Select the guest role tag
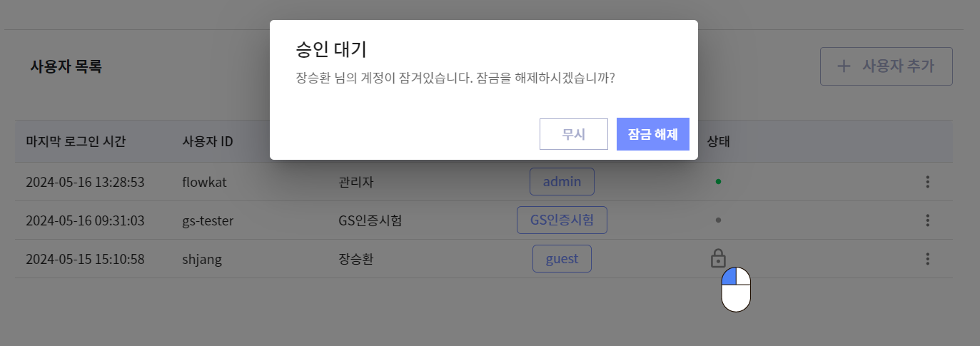Image resolution: width=980 pixels, height=346 pixels. click(562, 259)
